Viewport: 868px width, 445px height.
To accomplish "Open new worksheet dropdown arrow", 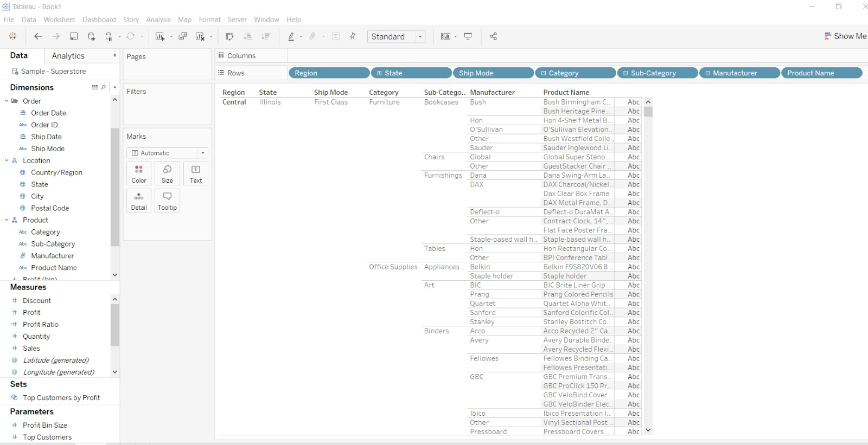I will coord(171,36).
